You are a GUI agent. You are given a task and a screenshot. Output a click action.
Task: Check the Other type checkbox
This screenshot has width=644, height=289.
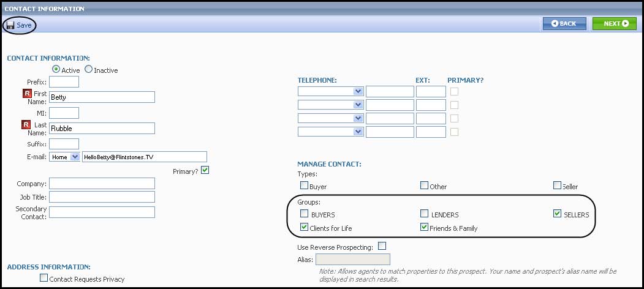coord(424,185)
